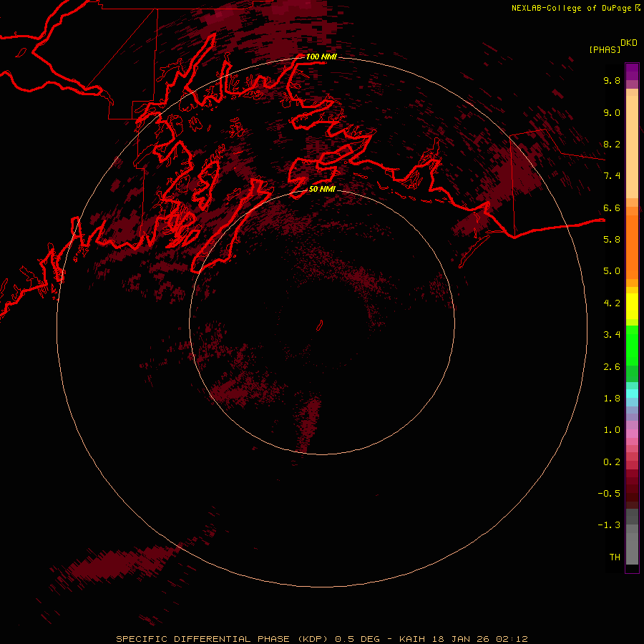Select the 6.6 scale value
This screenshot has height=644, width=644.
612,208
